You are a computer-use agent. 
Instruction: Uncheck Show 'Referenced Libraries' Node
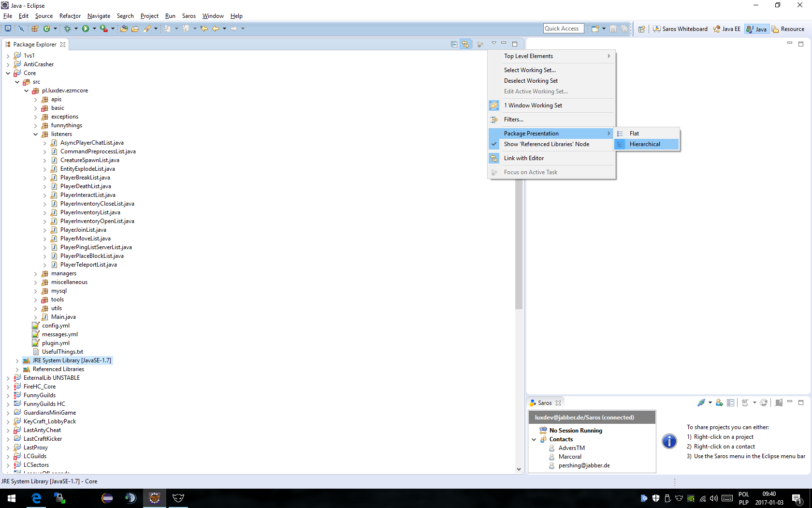point(546,144)
